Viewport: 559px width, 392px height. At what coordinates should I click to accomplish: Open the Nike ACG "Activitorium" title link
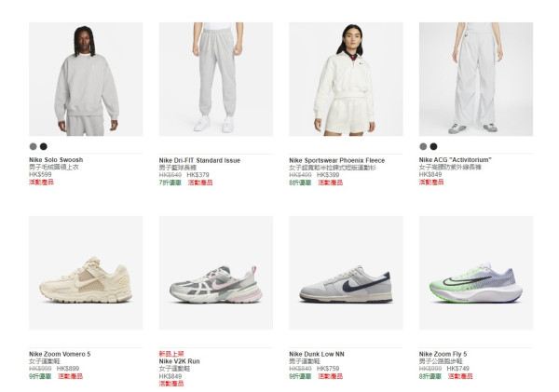[454, 160]
